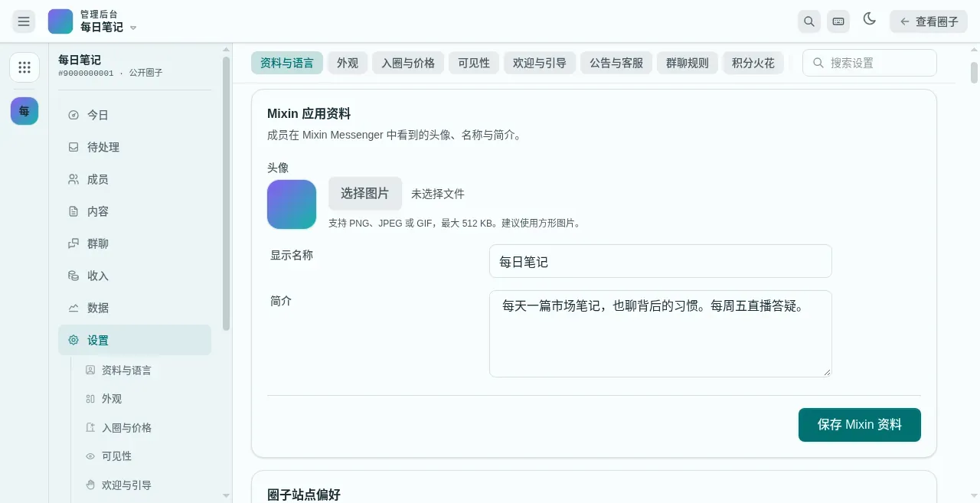Click the avatar preview image
Screen dimensions: 980x503
292,204
